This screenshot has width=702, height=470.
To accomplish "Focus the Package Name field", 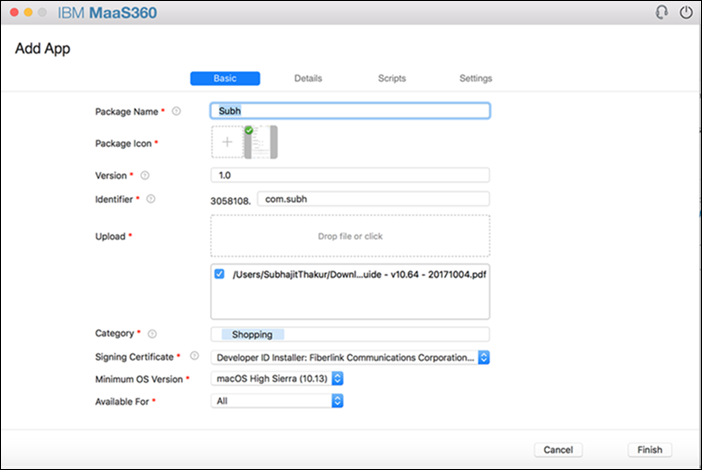I will pos(350,111).
